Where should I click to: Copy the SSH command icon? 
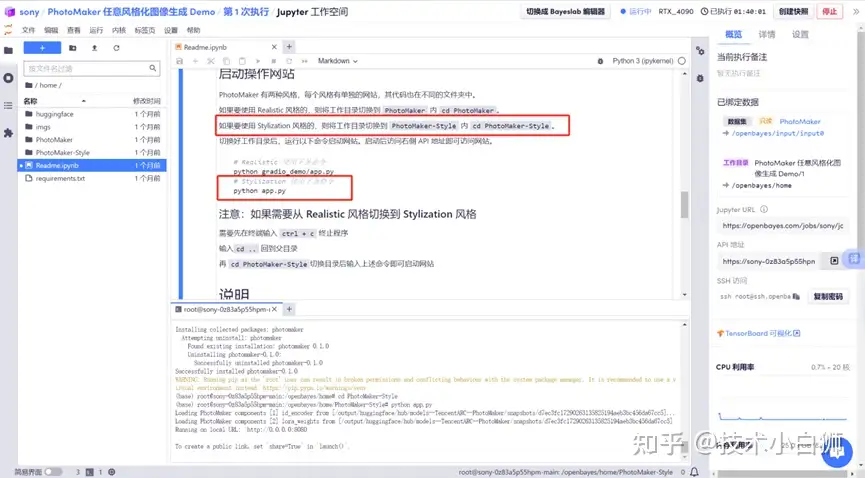point(796,296)
